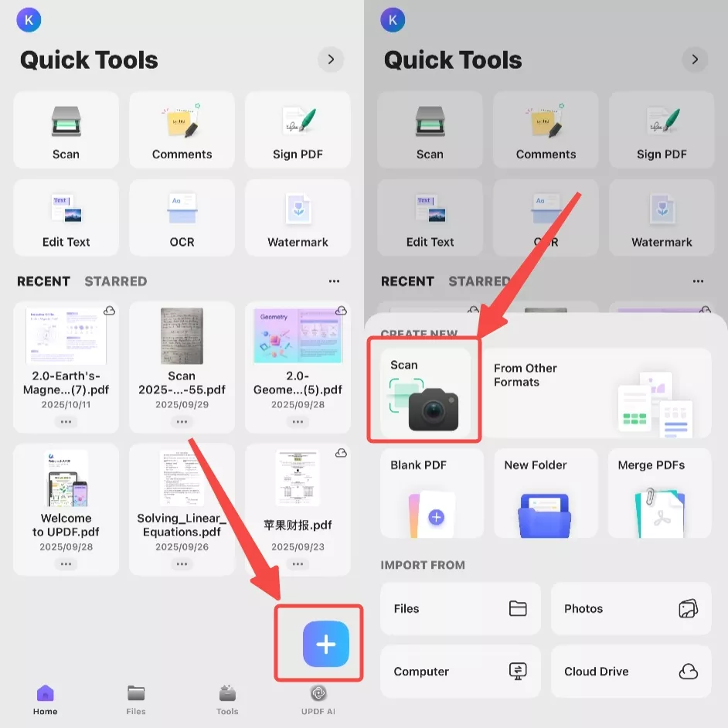728x728 pixels.
Task: Import from Photos
Action: [x=631, y=609]
